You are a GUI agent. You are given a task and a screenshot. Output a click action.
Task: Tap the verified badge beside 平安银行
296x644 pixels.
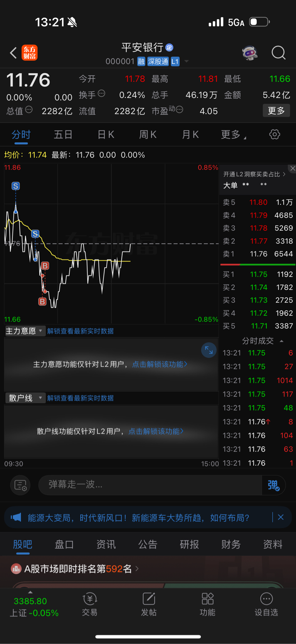169,47
